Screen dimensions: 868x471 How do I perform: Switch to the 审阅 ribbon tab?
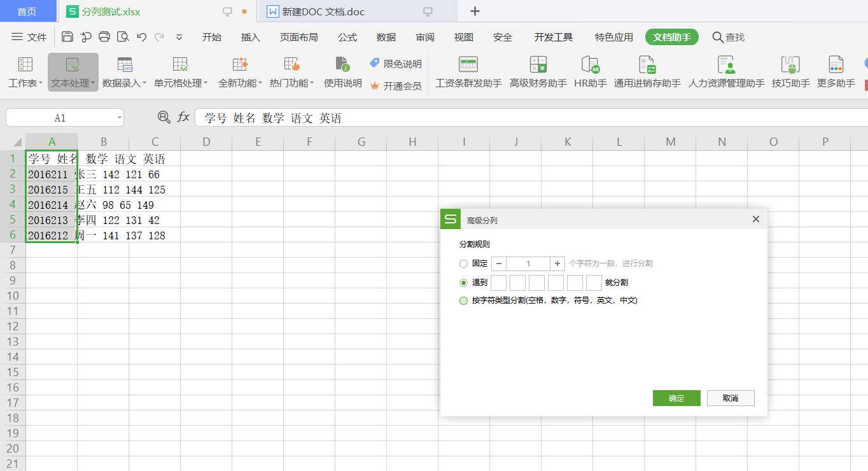click(425, 37)
